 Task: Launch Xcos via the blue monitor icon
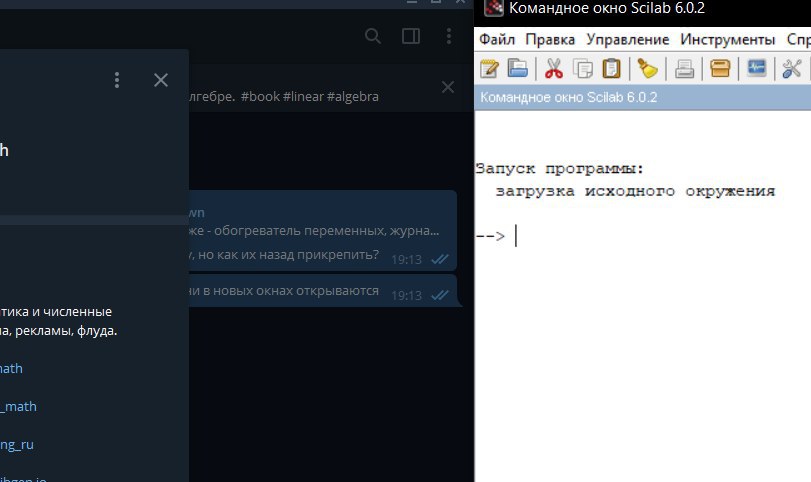756,68
